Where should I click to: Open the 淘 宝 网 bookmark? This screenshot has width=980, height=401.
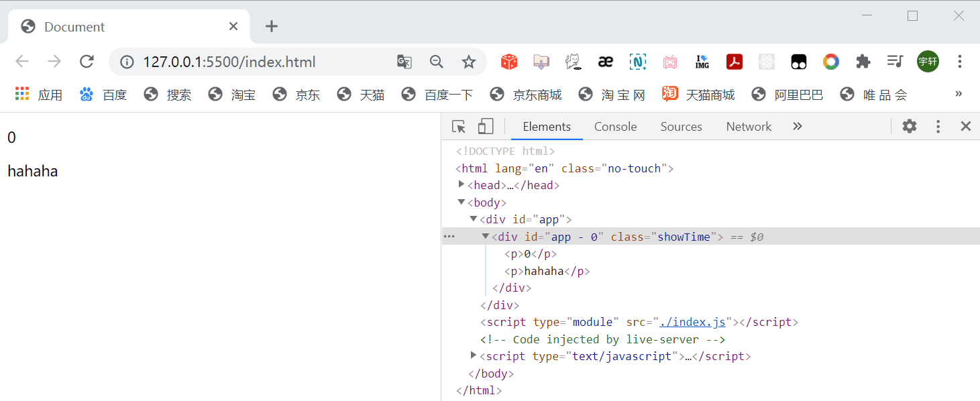(x=612, y=95)
